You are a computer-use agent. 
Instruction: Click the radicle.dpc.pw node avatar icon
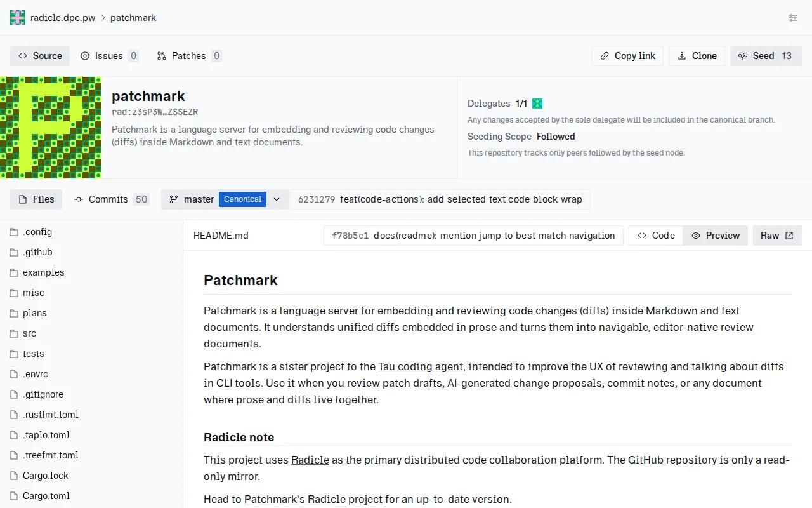pos(18,18)
